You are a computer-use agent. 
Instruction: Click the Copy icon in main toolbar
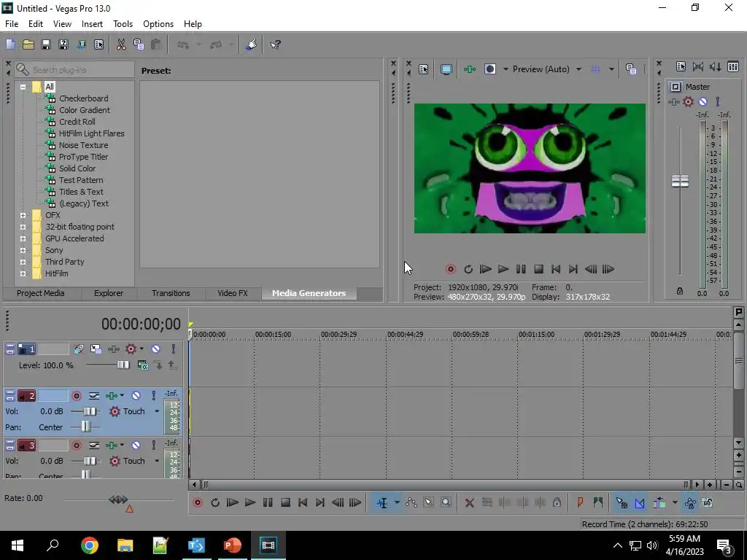139,44
